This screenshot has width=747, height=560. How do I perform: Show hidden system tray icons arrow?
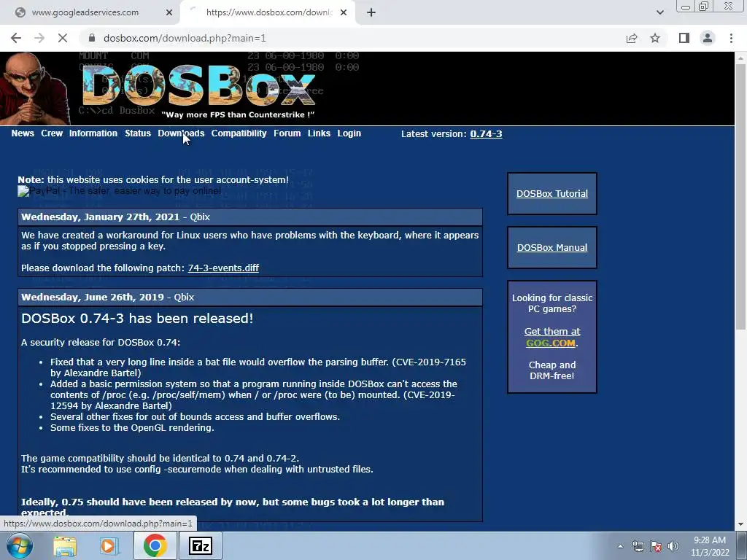620,546
